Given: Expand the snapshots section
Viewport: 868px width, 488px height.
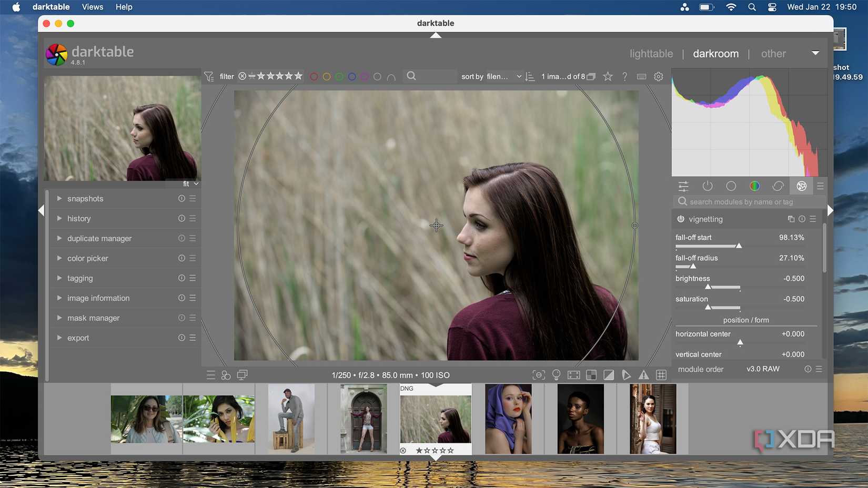Looking at the screenshot, I should (85, 199).
